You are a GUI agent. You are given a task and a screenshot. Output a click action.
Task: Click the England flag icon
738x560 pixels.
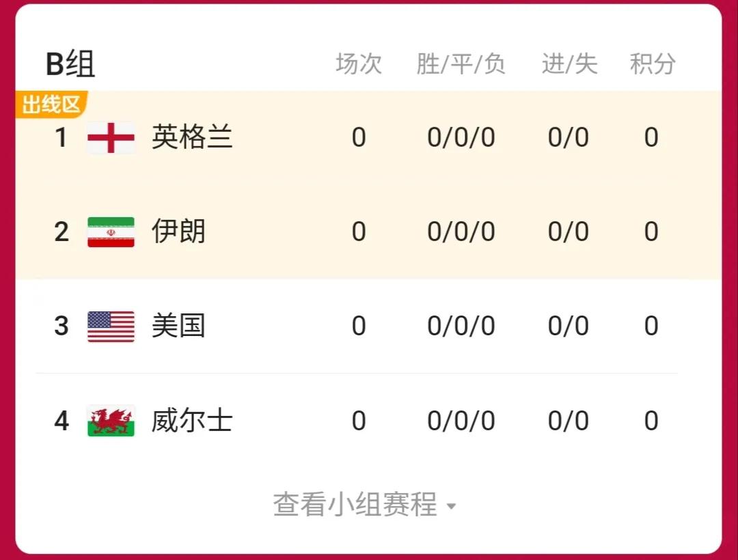(112, 137)
